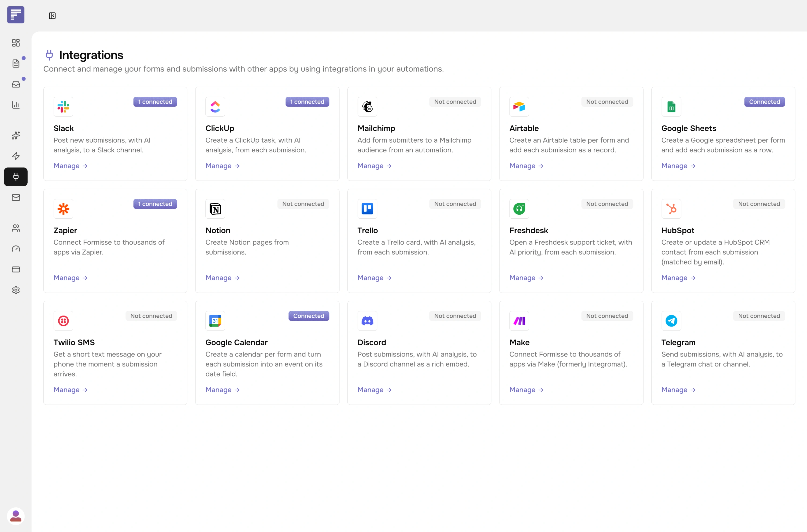Open Manage link for HubSpot
This screenshot has width=807, height=532.
[x=678, y=278]
